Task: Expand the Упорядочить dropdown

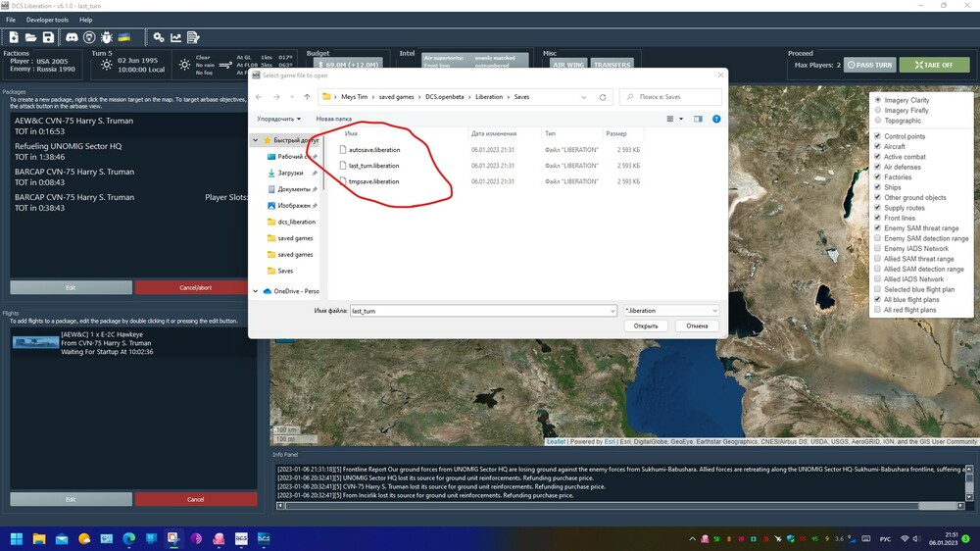Action: [278, 119]
